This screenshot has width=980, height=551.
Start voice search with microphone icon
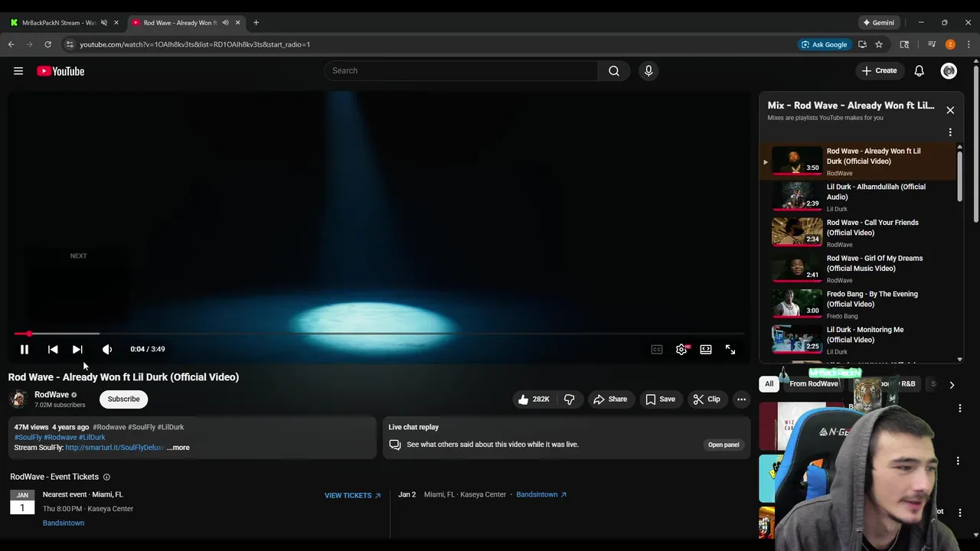coord(648,70)
